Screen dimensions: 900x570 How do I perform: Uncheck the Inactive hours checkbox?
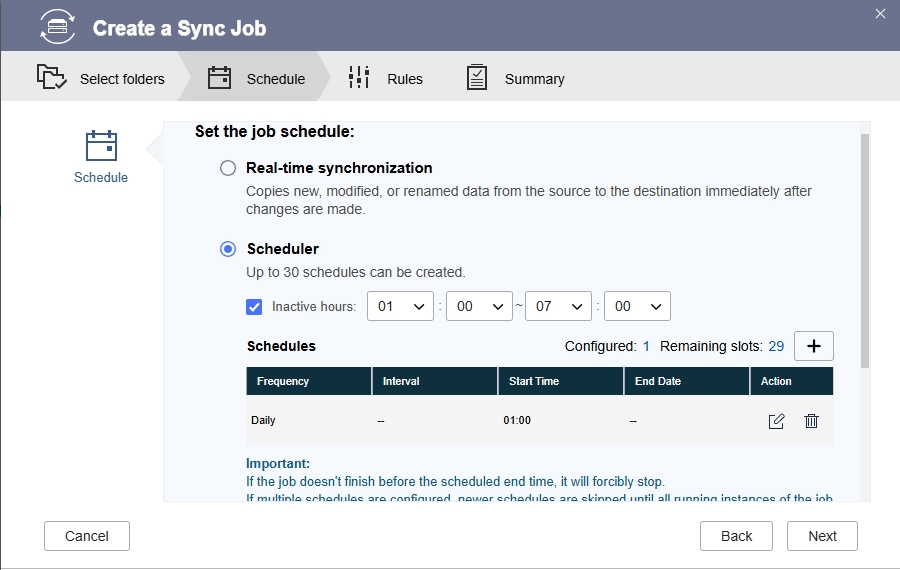point(254,307)
